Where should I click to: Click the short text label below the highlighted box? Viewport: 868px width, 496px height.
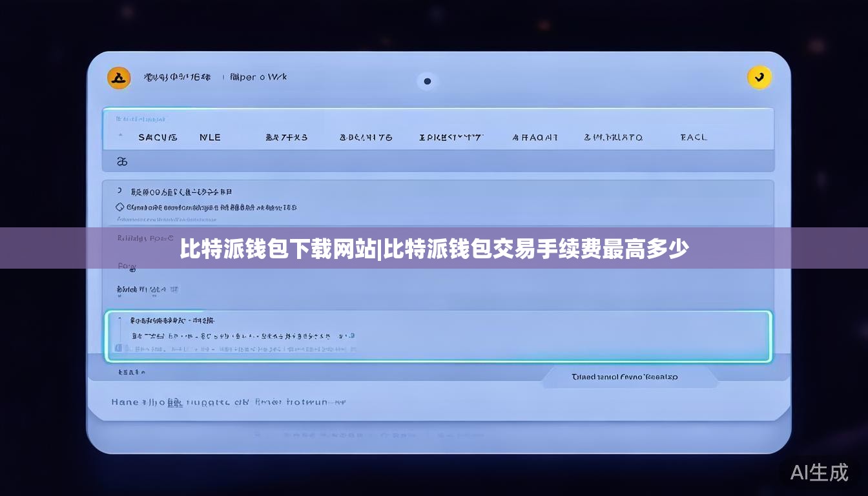click(x=132, y=372)
